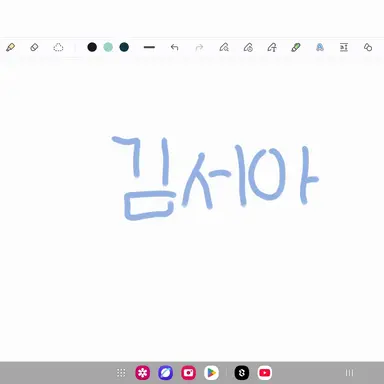Pick the mint green pen color

point(108,47)
